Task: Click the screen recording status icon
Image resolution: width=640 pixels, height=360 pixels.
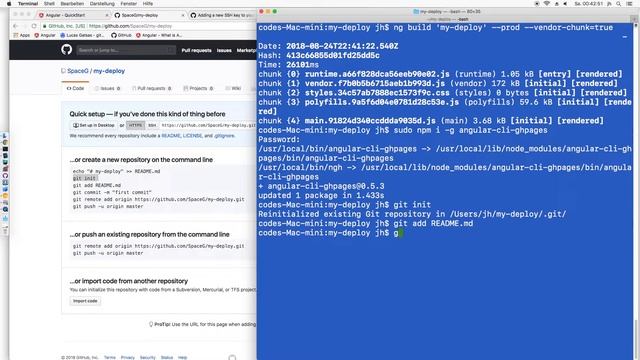Action: (x=537, y=3)
